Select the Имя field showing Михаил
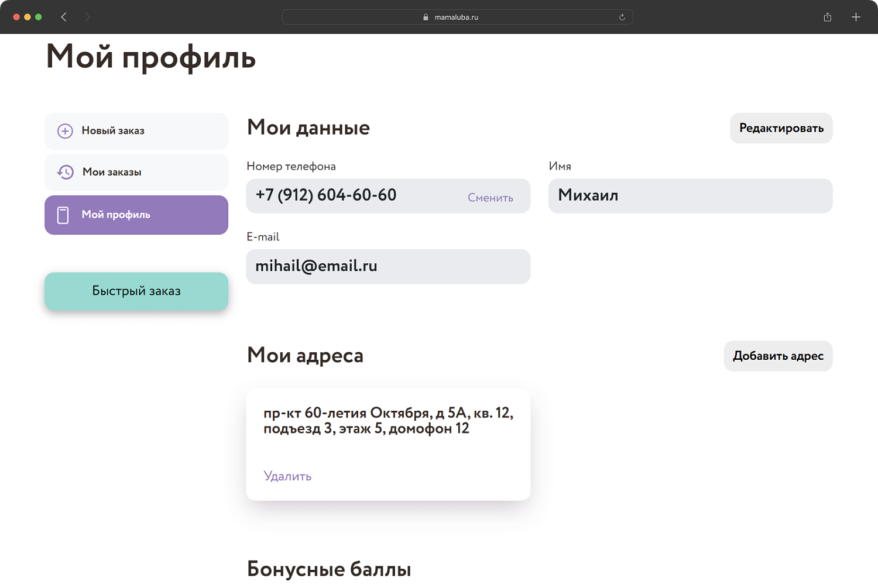This screenshot has height=588, width=878. [x=690, y=195]
